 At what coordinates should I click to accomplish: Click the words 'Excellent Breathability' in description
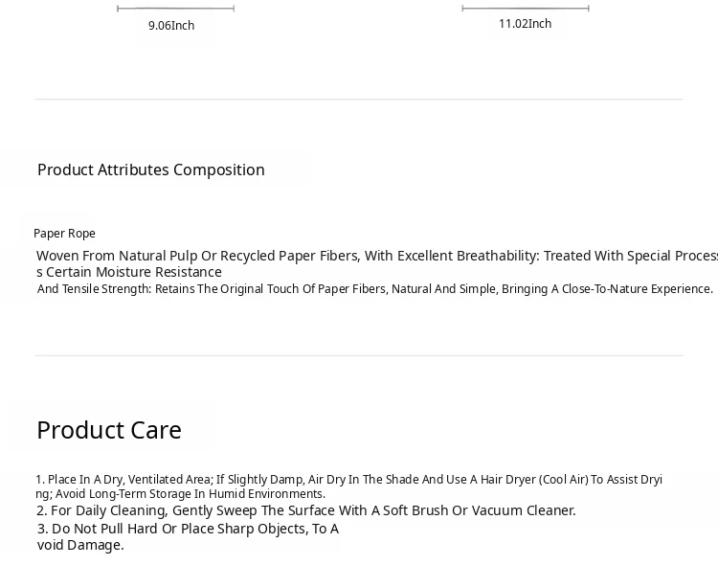pos(468,256)
